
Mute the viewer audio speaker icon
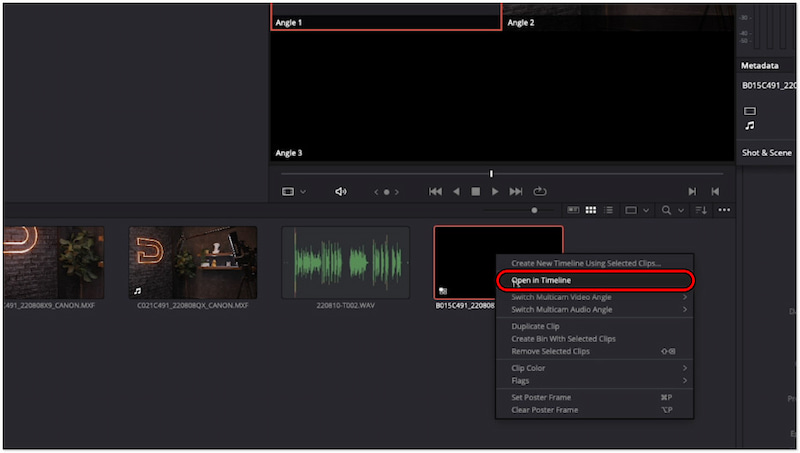point(341,191)
